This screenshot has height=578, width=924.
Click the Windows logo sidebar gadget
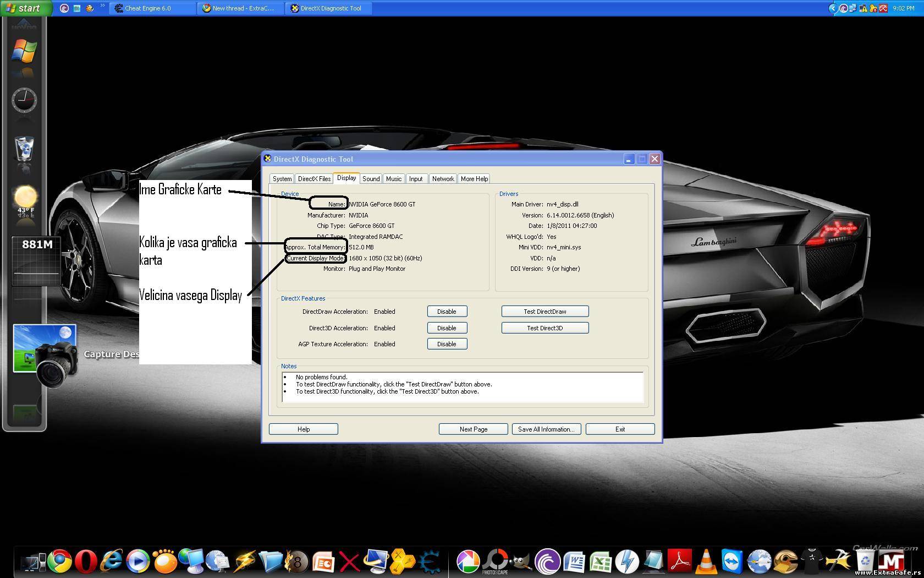click(x=24, y=52)
